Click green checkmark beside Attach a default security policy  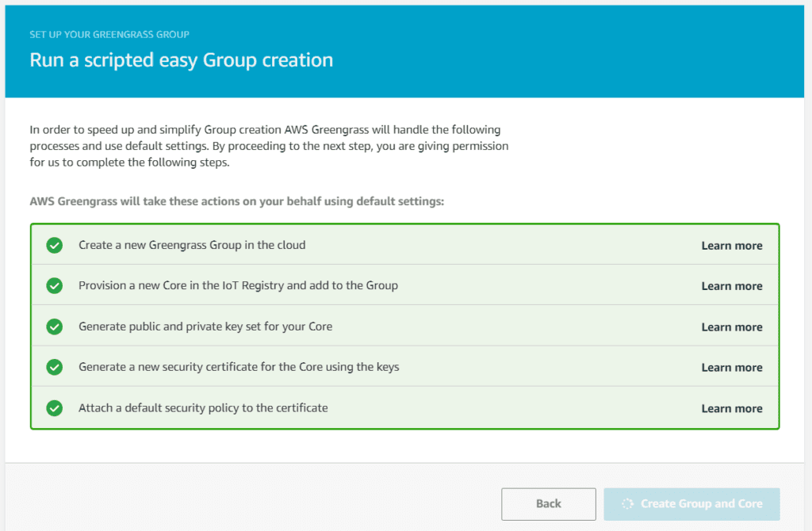(55, 408)
